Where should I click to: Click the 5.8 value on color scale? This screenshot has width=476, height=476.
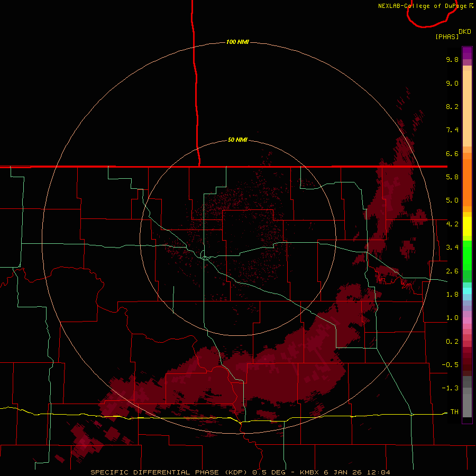[452, 177]
